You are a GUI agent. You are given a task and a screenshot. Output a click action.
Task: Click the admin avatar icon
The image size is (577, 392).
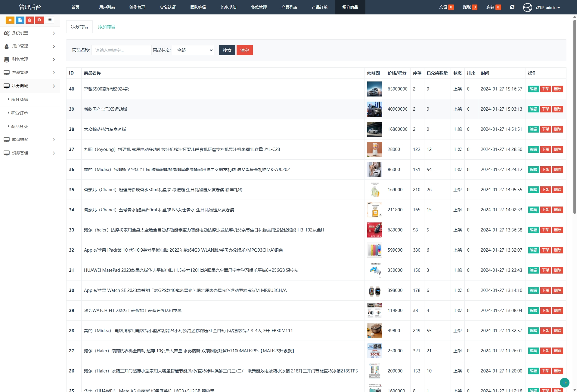(527, 7)
